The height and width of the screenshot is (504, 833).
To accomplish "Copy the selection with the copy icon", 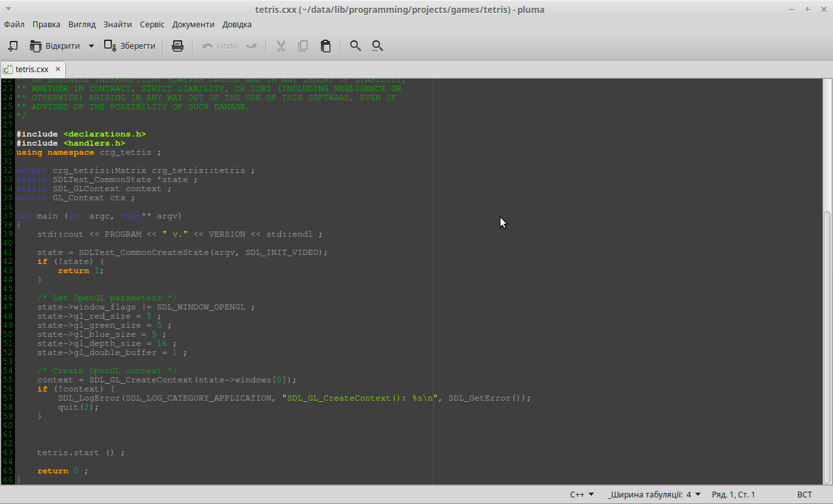I will [x=303, y=46].
